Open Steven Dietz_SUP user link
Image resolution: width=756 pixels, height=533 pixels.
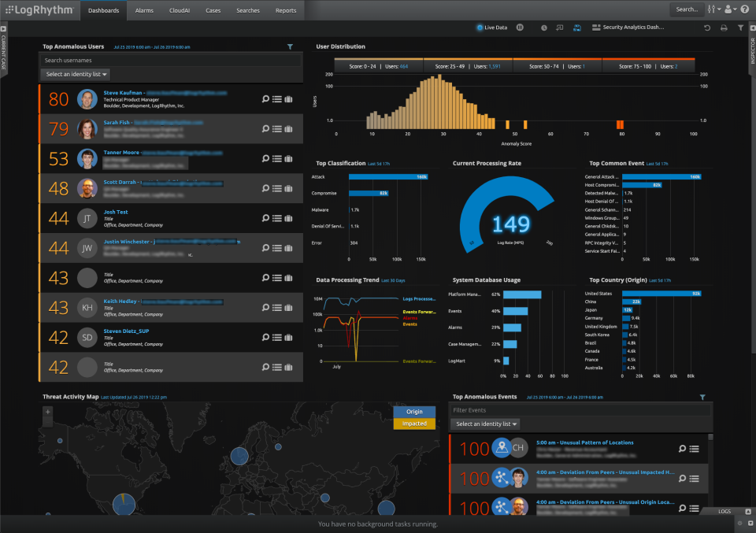point(126,331)
